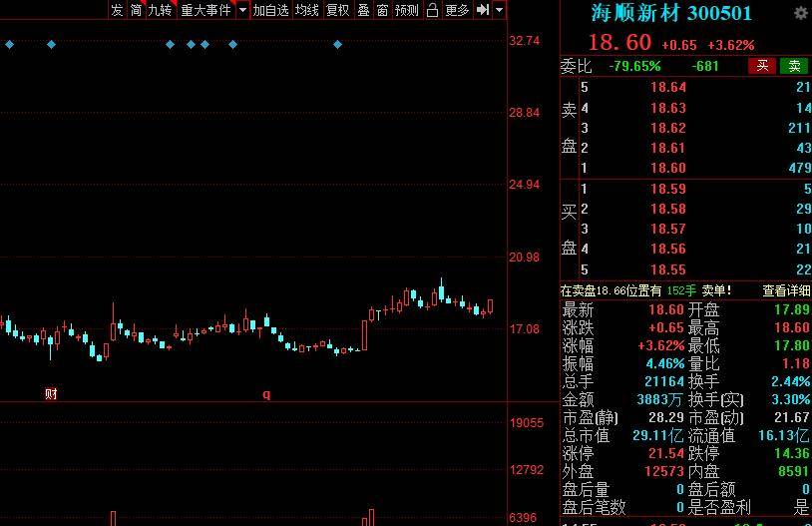
Task: Click the 市盈(静) value 28.29
Action: (x=666, y=417)
